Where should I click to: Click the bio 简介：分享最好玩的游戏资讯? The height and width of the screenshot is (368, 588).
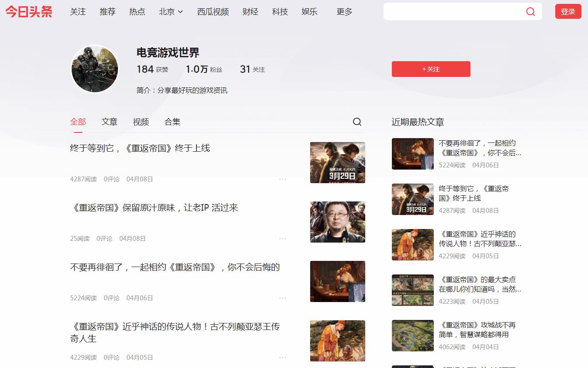coord(182,90)
